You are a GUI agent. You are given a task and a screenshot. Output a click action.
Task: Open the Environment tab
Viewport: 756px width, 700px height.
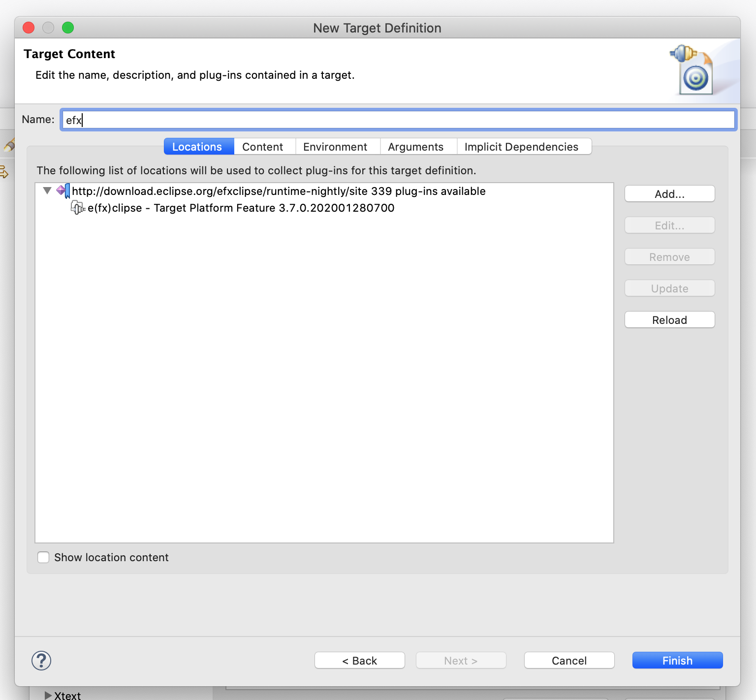click(335, 147)
